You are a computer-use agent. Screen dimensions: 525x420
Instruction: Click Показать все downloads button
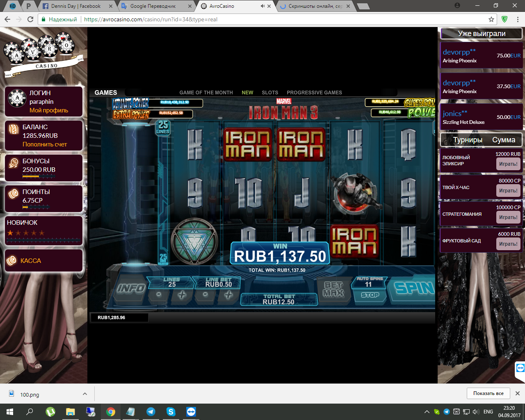point(488,393)
